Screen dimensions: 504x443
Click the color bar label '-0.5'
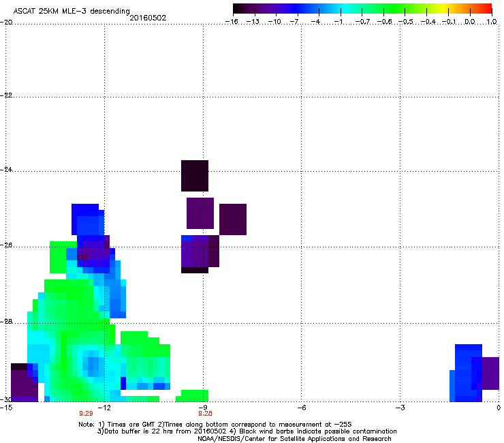[406, 22]
